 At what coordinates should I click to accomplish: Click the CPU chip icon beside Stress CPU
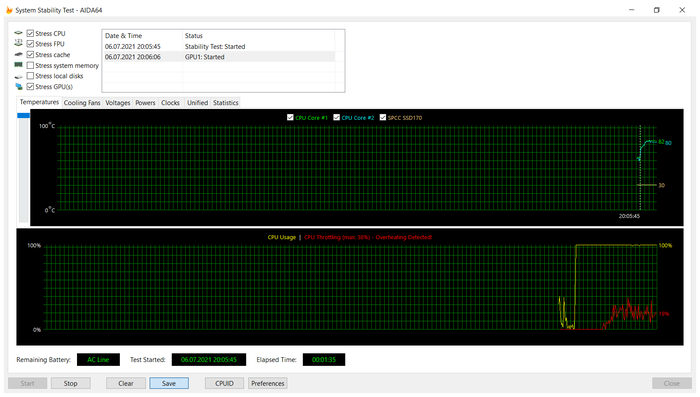[x=18, y=33]
